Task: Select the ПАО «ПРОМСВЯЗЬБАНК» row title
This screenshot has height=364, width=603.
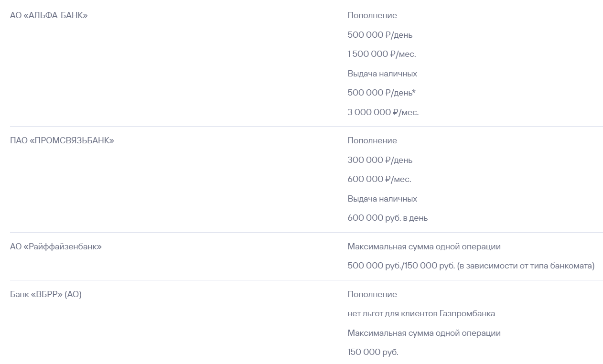Action: (62, 140)
